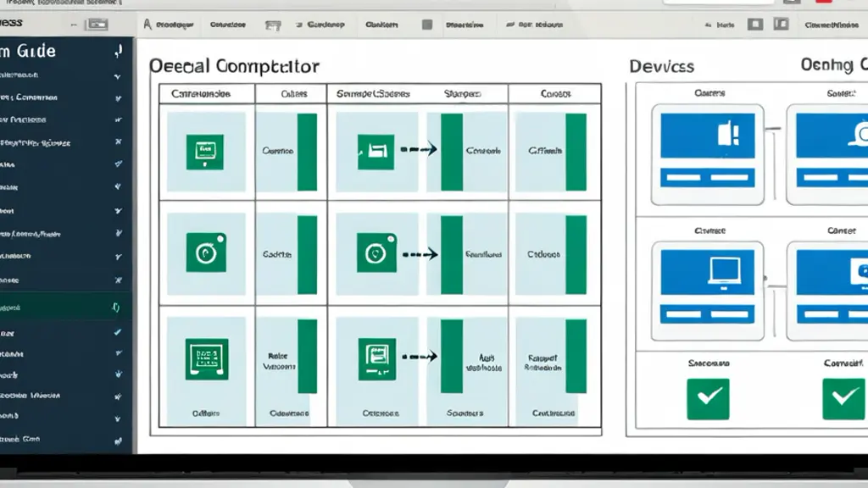Select the green monitor icon in the table's top-left cell
Viewport: 868px width, 488px height.
click(205, 151)
